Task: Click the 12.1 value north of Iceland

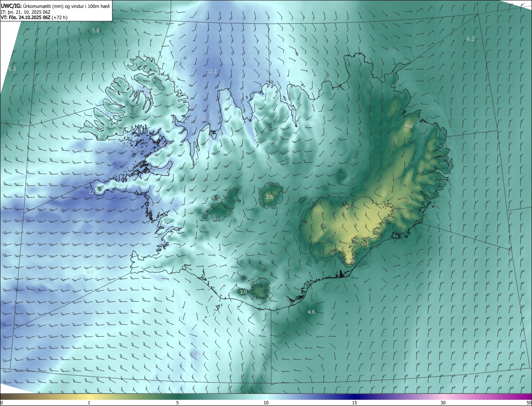Action: click(212, 71)
